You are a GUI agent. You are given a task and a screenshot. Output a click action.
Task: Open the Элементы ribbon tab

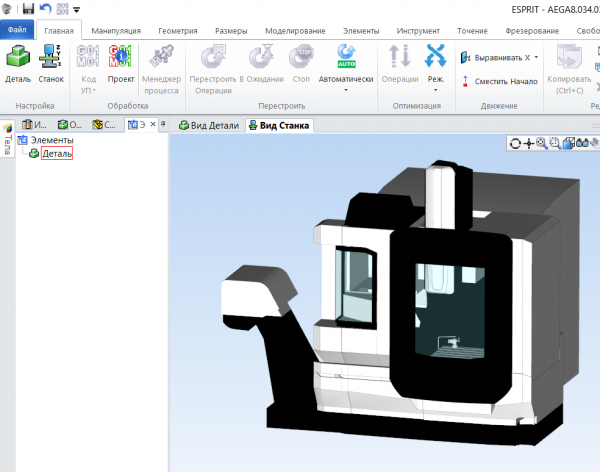(x=361, y=31)
